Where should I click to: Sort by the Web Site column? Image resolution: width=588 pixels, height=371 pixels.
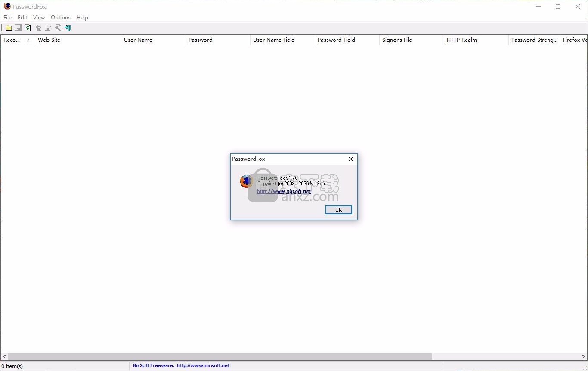78,40
